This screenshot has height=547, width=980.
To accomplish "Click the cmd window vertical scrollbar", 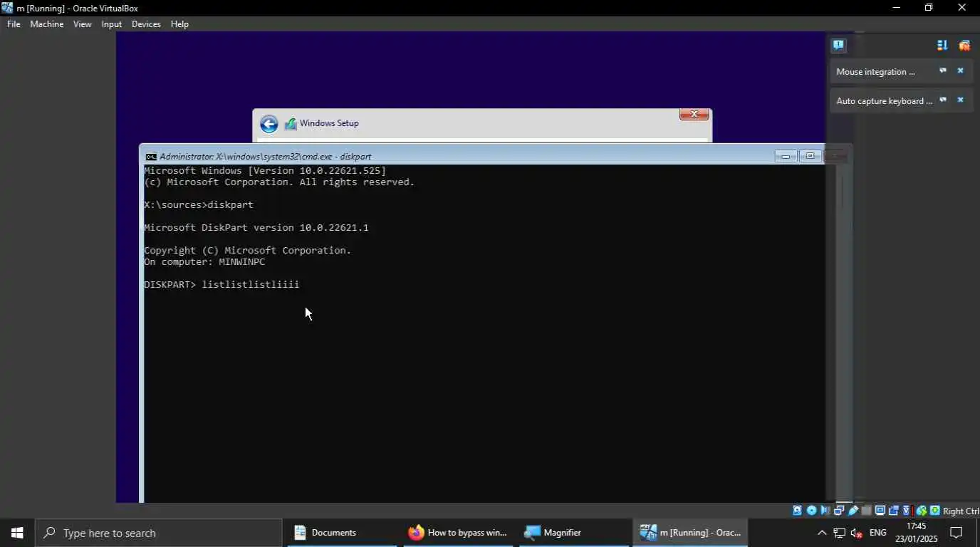I will tap(843, 333).
